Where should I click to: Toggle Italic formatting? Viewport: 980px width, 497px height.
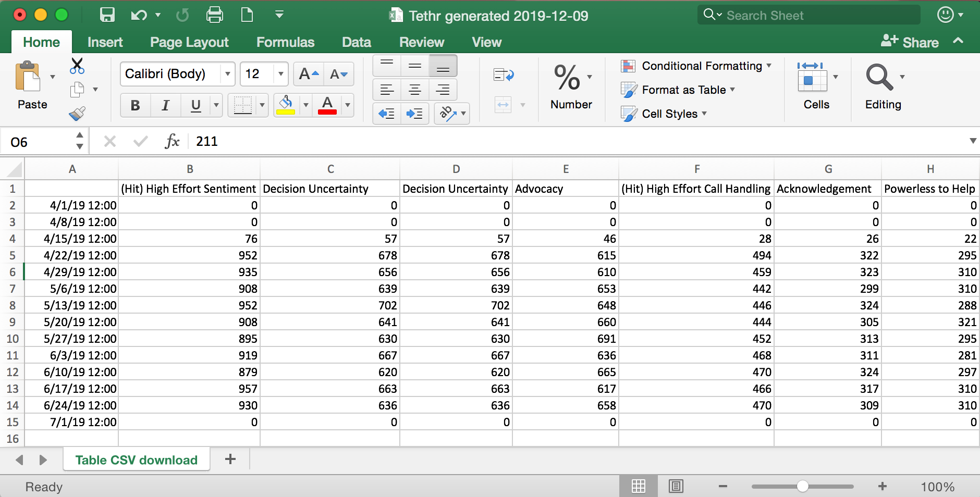pos(165,105)
